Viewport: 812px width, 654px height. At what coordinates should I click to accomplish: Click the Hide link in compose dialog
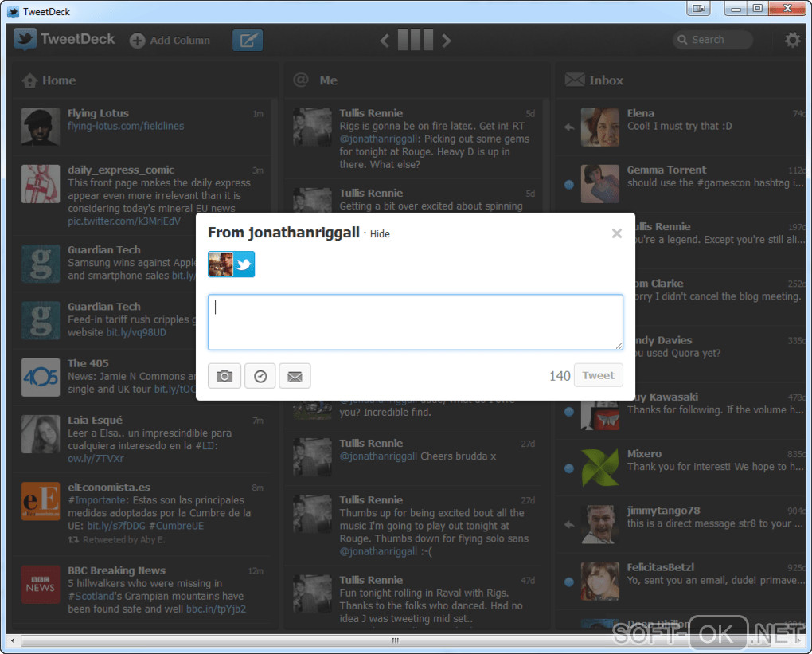(x=380, y=233)
